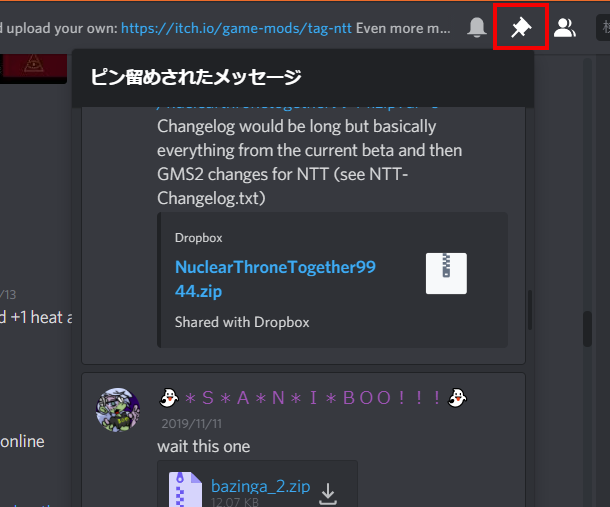
Task: Toggle the member list icon
Action: pos(565,28)
